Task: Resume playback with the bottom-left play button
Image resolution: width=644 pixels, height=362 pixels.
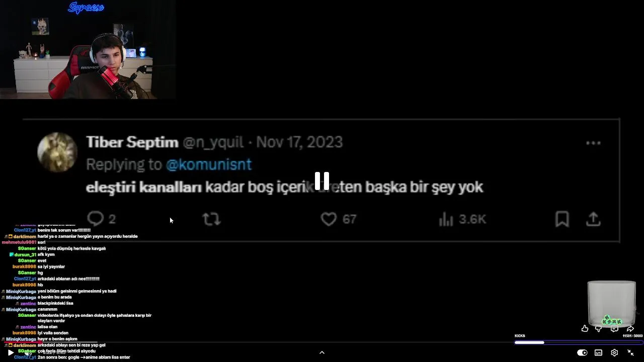Action: [11, 353]
